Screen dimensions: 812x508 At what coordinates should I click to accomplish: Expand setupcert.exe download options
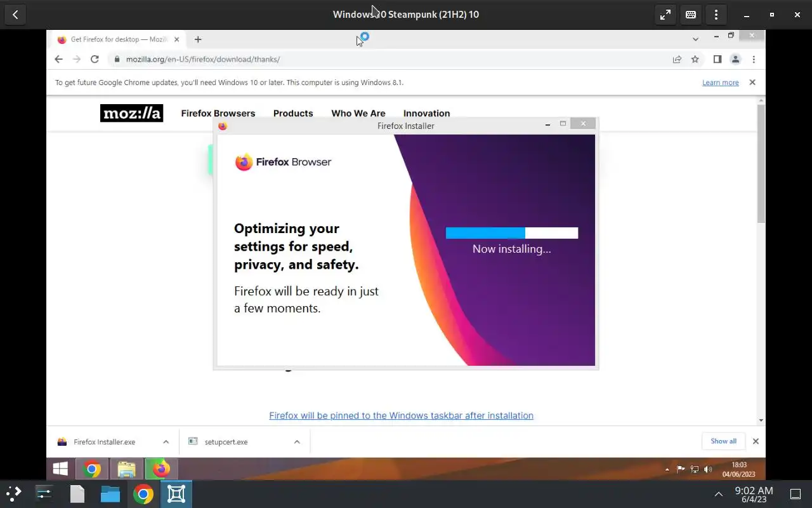296,442
